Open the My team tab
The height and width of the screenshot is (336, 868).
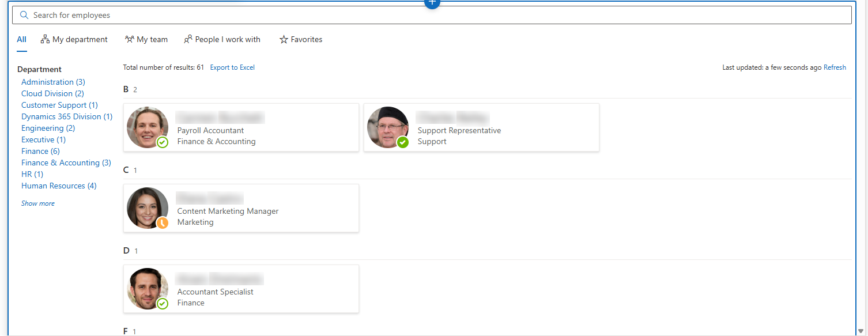(x=146, y=40)
